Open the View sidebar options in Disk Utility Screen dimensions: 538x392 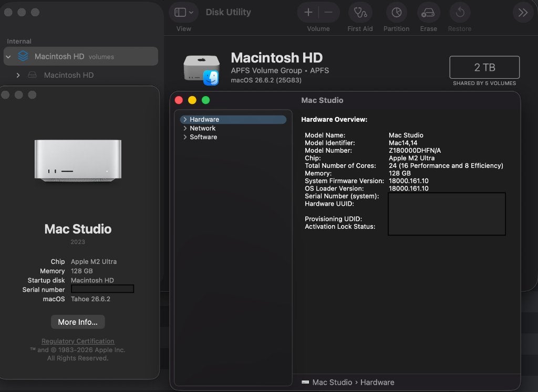[x=183, y=13]
